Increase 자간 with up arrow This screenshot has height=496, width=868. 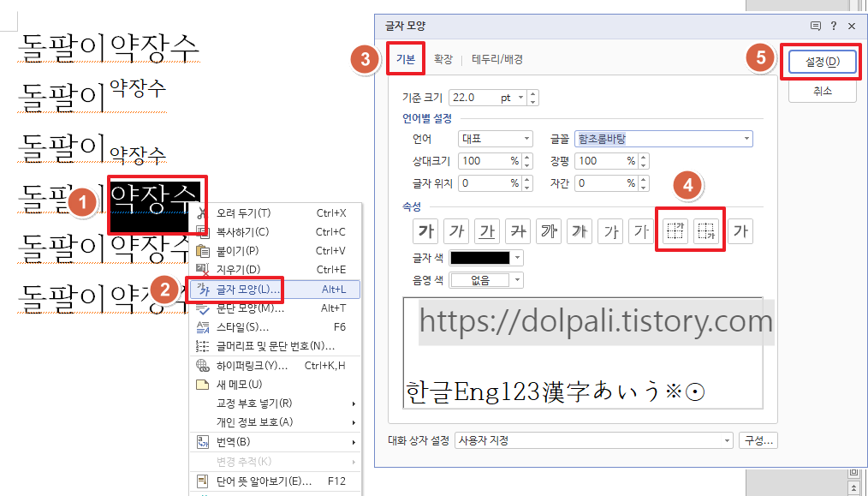coord(643,180)
